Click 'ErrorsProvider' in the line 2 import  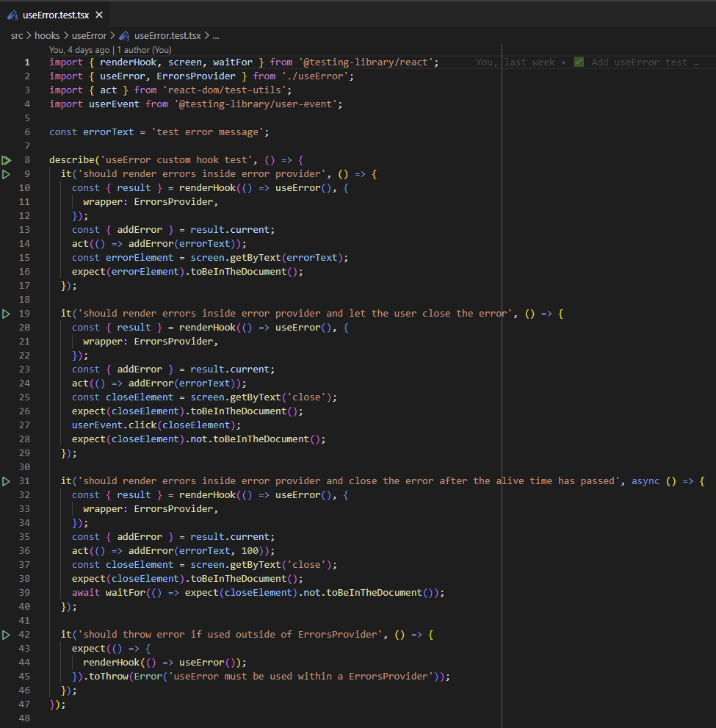(196, 76)
